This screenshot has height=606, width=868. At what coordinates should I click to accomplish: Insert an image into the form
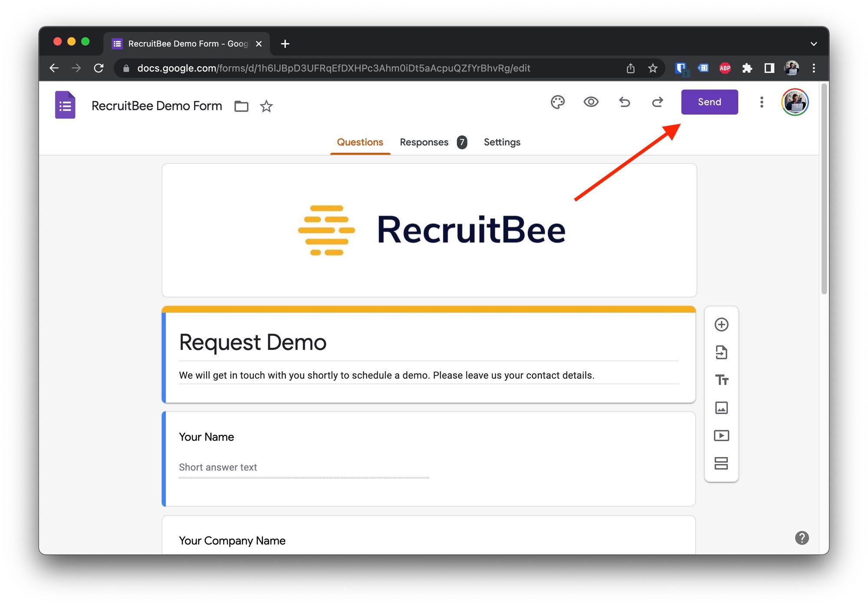coord(721,408)
